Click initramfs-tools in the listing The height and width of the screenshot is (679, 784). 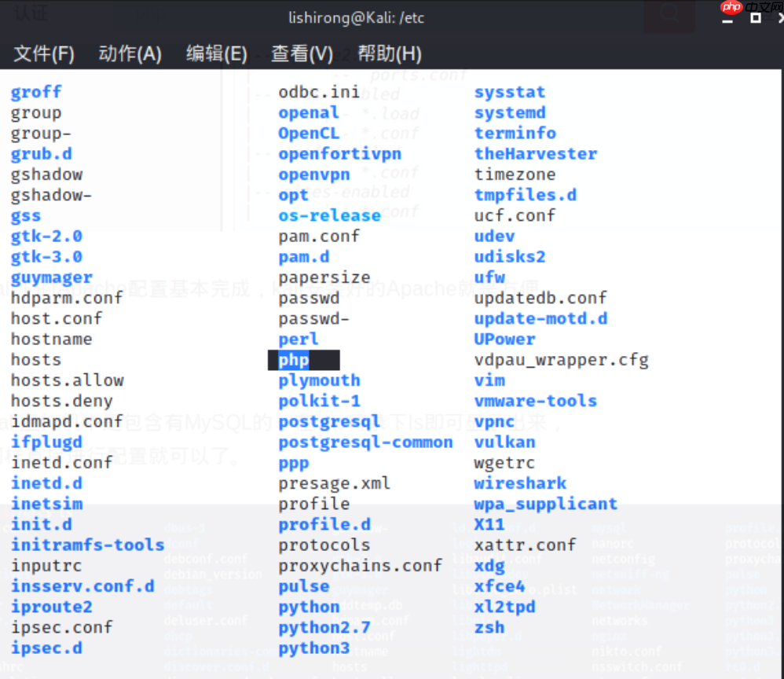click(87, 545)
